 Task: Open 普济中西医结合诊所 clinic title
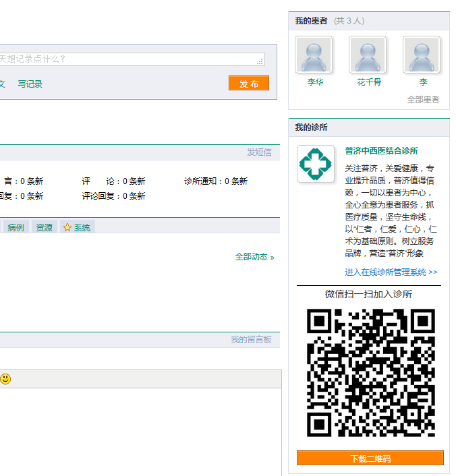tap(381, 151)
